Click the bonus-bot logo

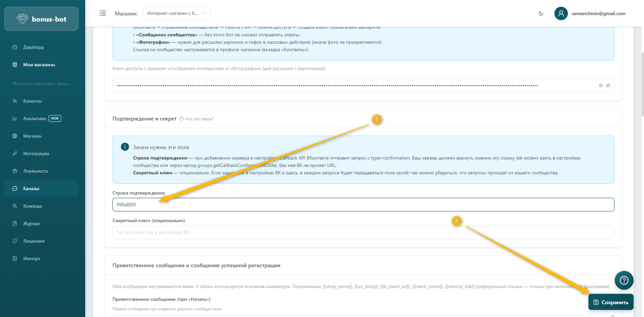(x=41, y=19)
